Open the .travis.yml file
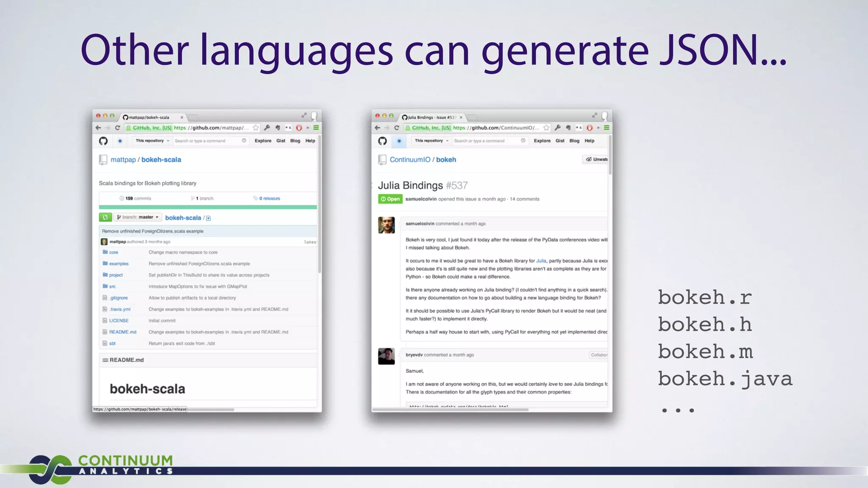The image size is (868, 488). [x=120, y=310]
